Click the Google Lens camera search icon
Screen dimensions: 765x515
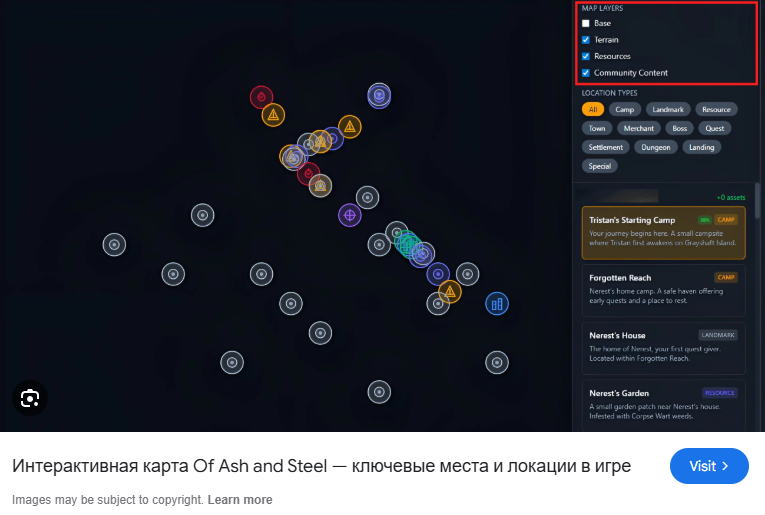point(30,398)
